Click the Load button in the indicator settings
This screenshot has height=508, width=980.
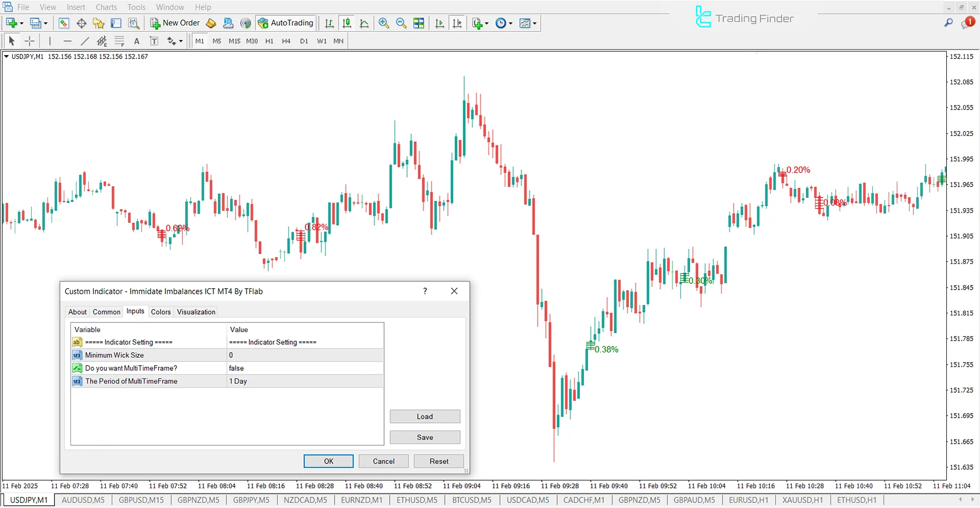click(x=425, y=416)
